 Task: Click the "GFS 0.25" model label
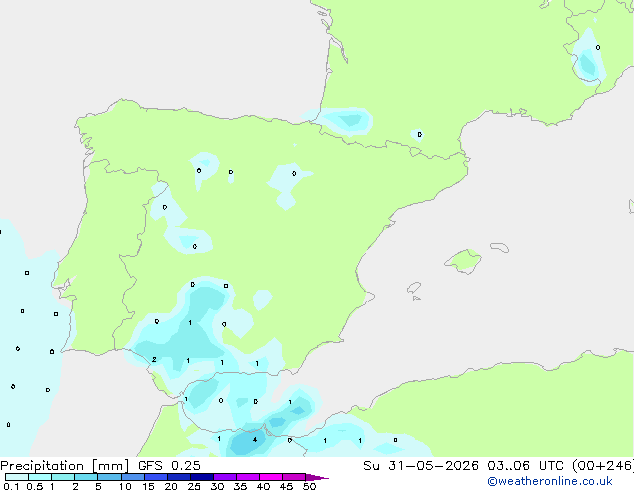click(169, 466)
